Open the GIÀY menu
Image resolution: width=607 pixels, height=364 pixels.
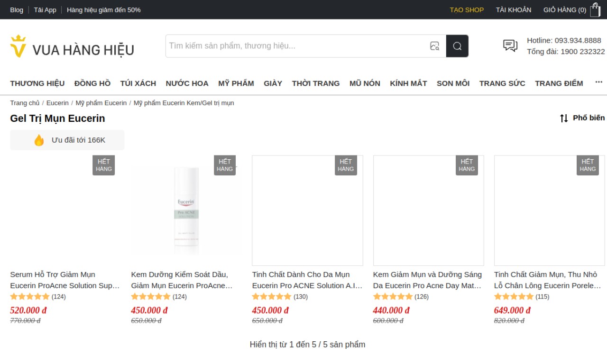coord(273,83)
